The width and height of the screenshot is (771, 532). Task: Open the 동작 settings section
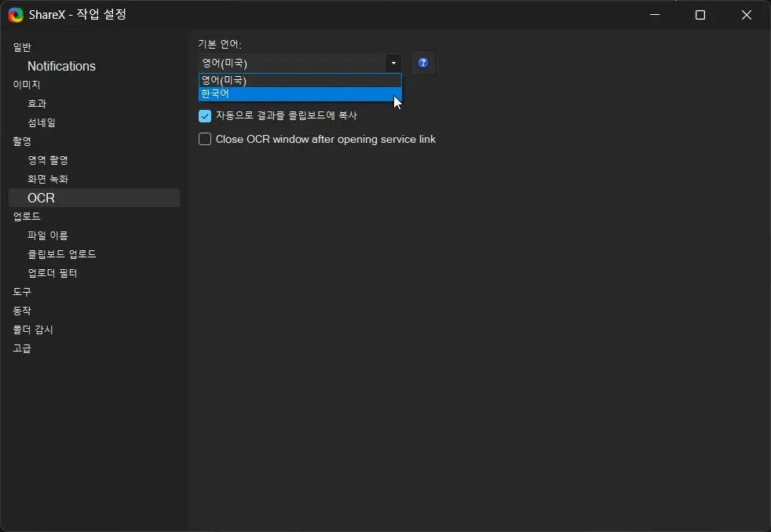click(x=22, y=311)
